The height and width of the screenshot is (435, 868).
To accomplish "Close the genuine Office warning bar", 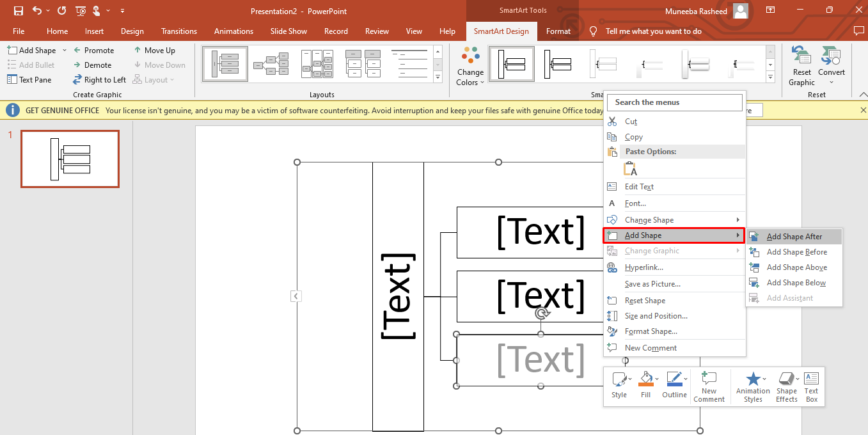I will (x=862, y=110).
